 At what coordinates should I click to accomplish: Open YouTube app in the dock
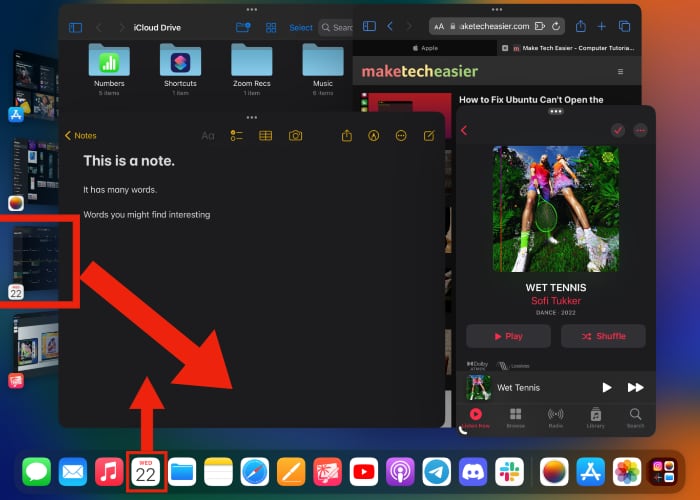click(x=364, y=471)
